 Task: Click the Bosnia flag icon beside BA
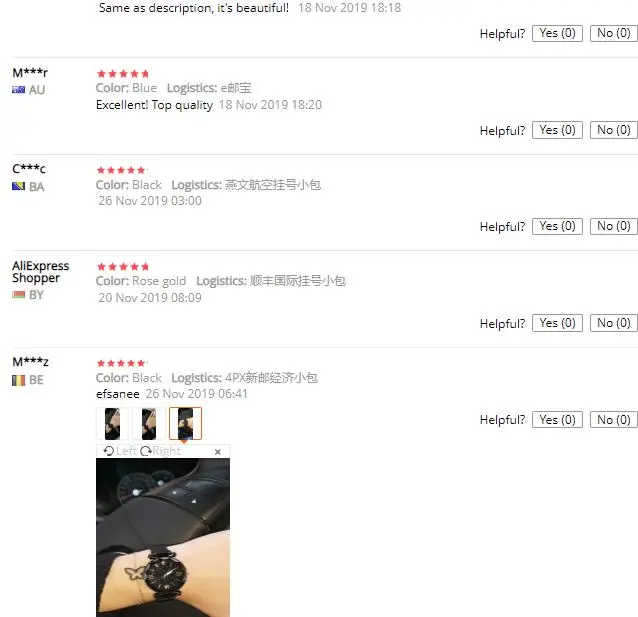coord(18,186)
